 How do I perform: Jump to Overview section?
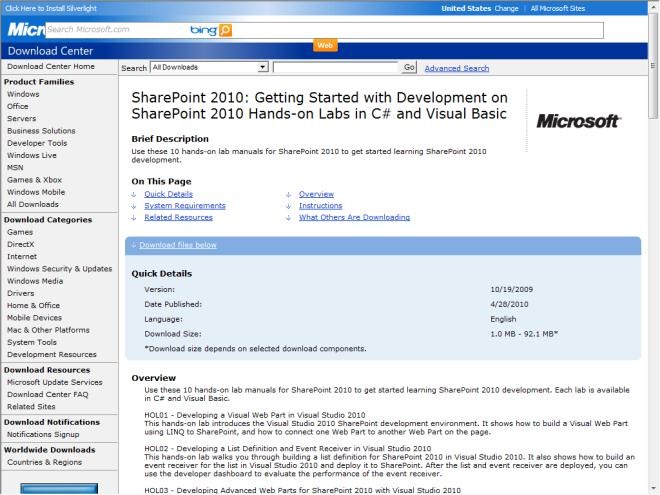coord(317,194)
